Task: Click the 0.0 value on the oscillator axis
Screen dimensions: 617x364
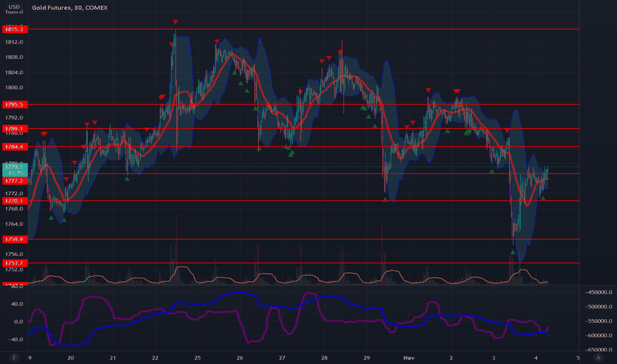Action: tap(19, 322)
